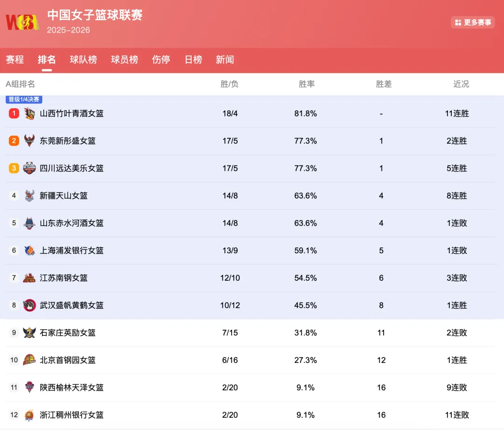Image resolution: width=504 pixels, height=430 pixels.
Task: Click the WCBA league logo
Action: point(22,22)
